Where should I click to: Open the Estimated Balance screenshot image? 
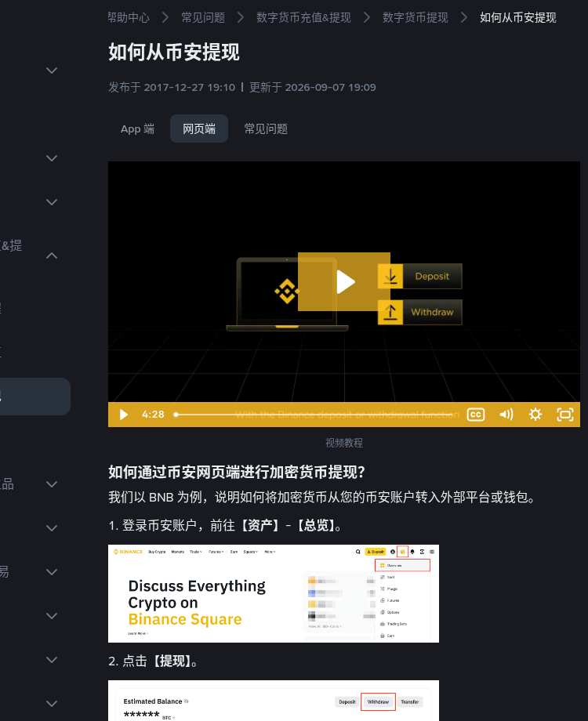[x=274, y=701]
